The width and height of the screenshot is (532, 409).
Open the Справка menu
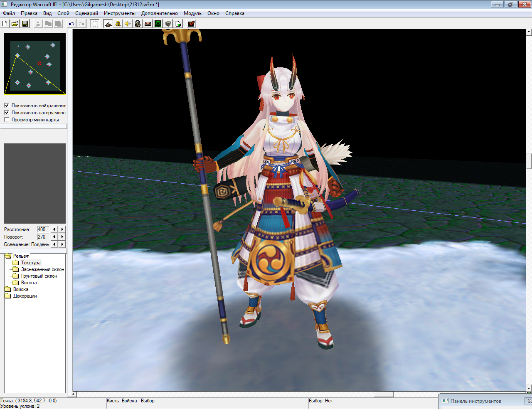[x=235, y=13]
